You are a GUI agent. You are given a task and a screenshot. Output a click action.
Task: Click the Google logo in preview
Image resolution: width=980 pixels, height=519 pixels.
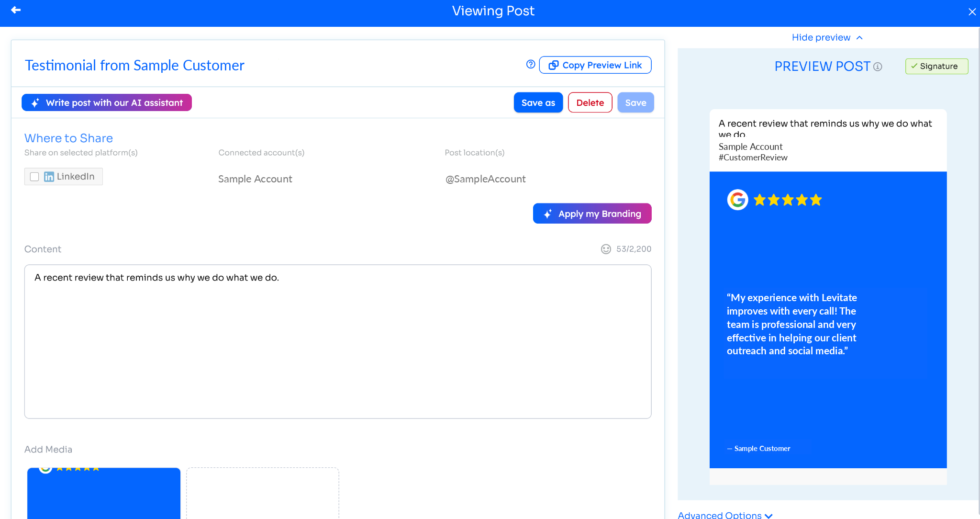tap(737, 200)
